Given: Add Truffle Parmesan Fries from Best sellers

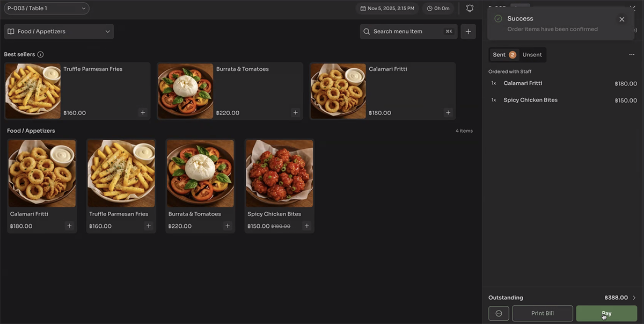Looking at the screenshot, I should (x=143, y=113).
